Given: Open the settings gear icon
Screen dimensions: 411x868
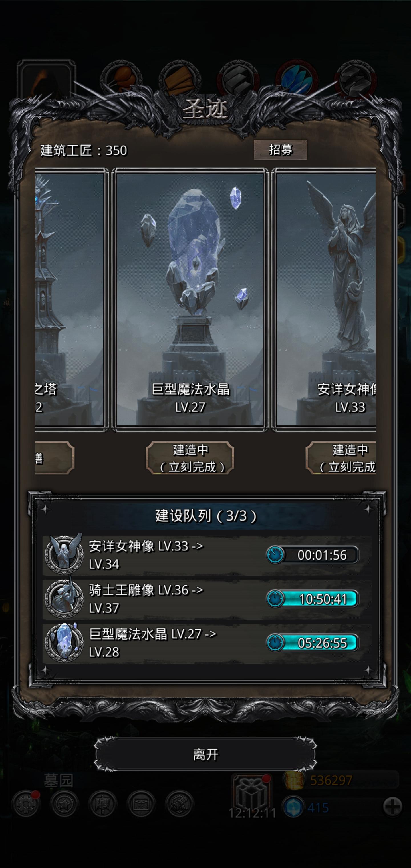Looking at the screenshot, I should click(26, 804).
